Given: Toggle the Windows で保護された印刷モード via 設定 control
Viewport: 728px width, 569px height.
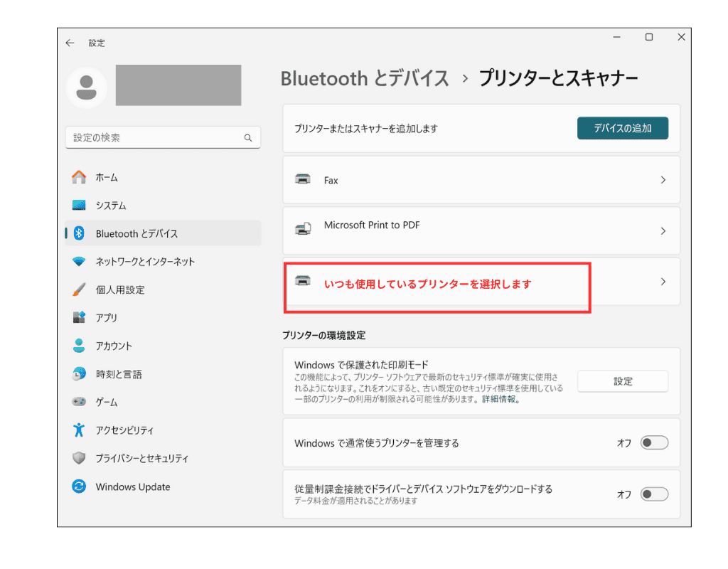Looking at the screenshot, I should pyautogui.click(x=622, y=381).
